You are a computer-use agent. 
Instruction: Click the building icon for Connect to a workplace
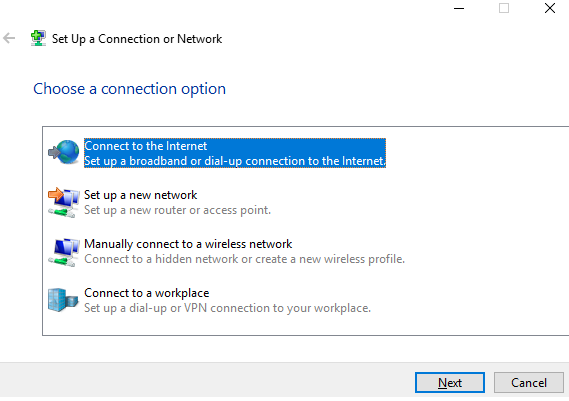pos(63,300)
